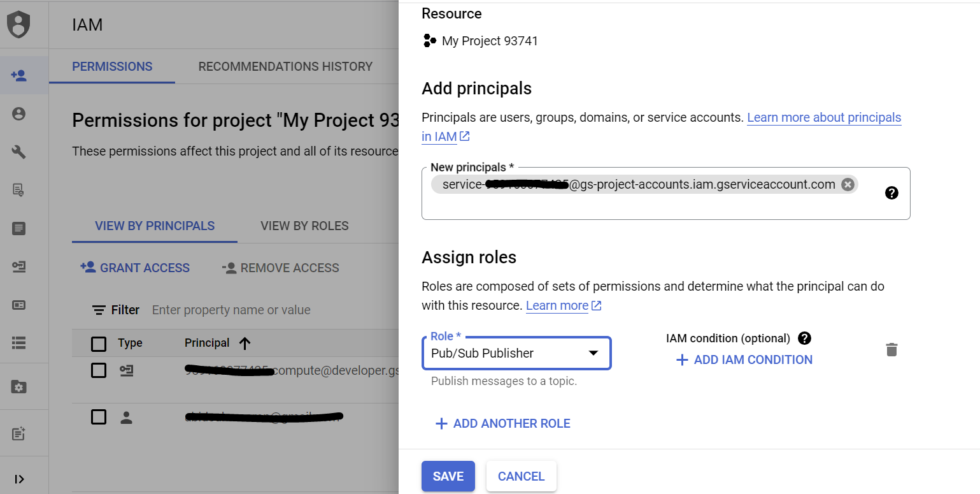Switch to the Recommendations History tab

(285, 66)
